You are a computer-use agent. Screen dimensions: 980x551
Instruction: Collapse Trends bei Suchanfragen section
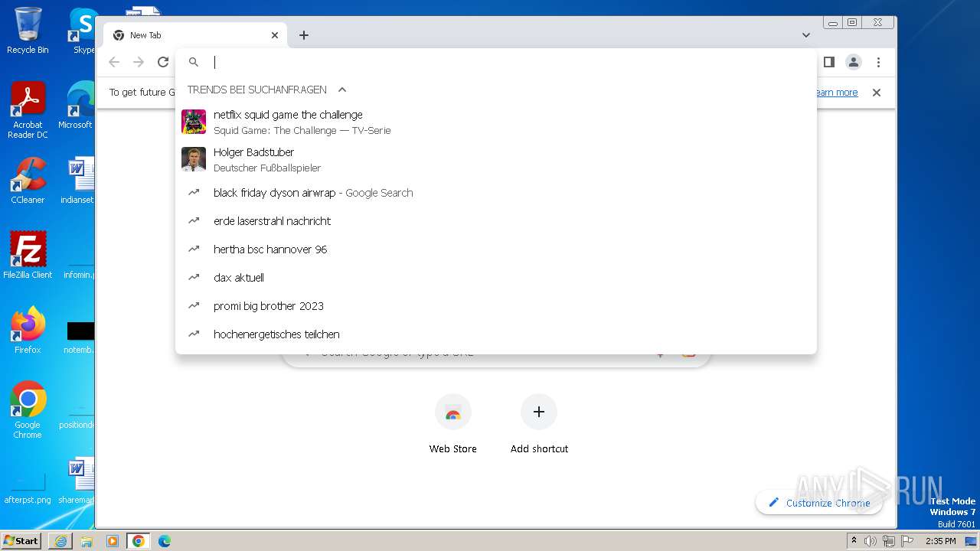342,90
